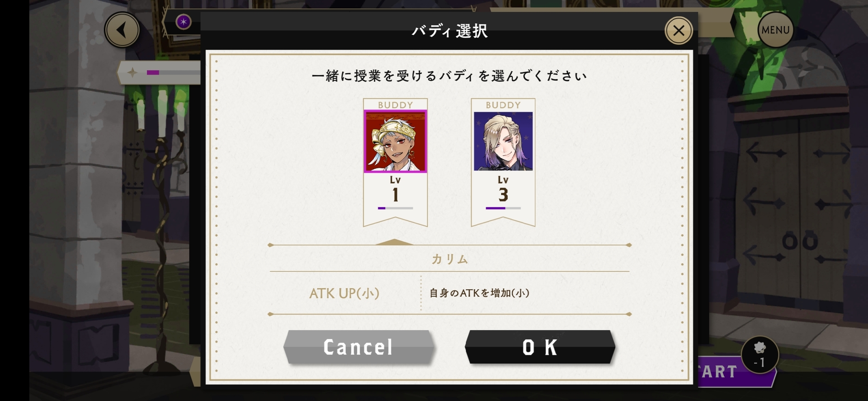Click the triangle pointer below Kalim's card
Viewport: 868px width, 401px height.
[x=394, y=242]
